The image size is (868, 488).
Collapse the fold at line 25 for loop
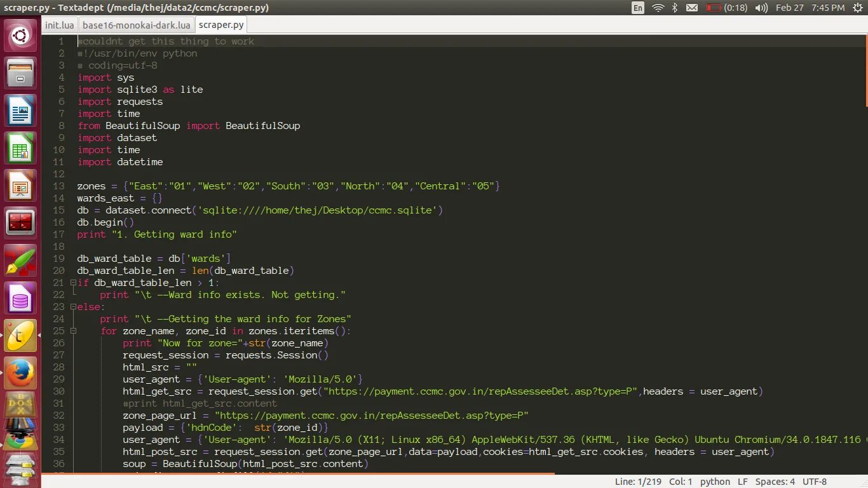[73, 331]
